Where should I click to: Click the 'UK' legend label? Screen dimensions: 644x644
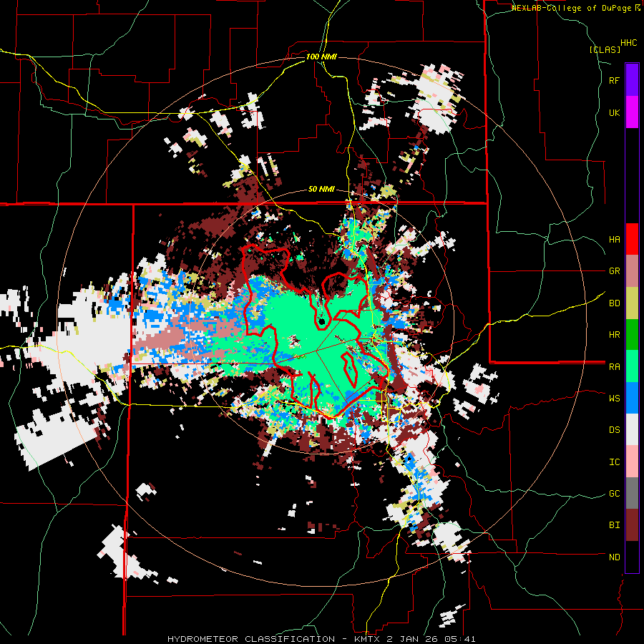pyautogui.click(x=614, y=112)
